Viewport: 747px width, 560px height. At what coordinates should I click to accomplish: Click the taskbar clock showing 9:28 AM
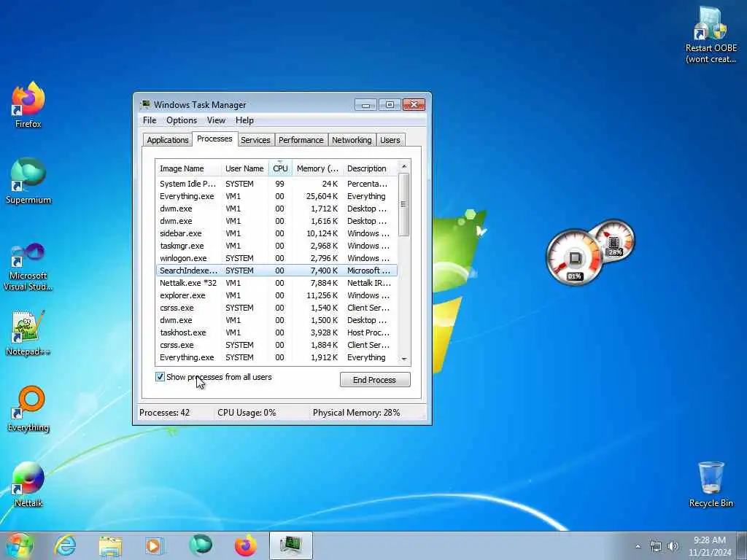709,546
